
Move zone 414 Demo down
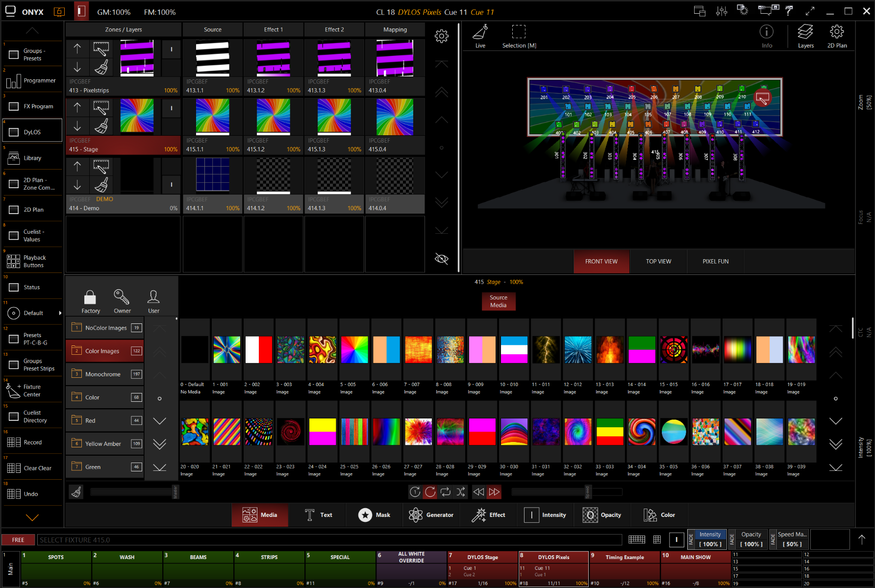click(77, 185)
